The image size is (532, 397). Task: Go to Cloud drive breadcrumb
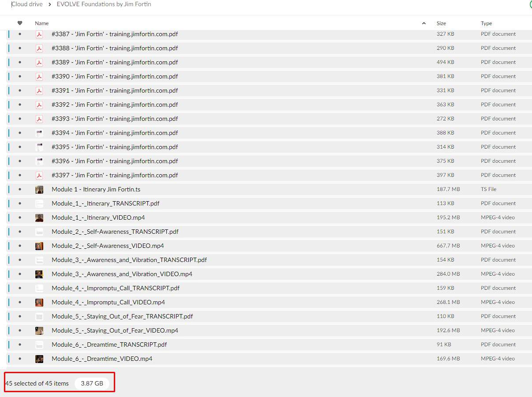(27, 4)
